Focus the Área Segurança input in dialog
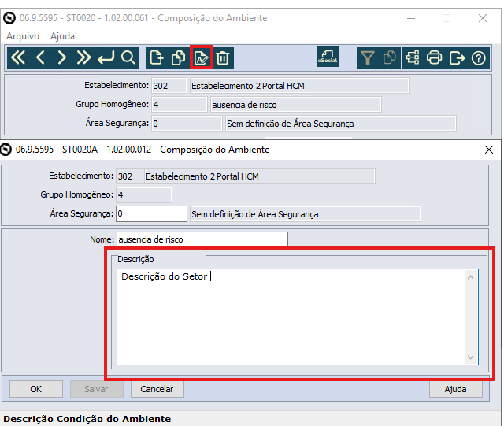 tap(151, 214)
